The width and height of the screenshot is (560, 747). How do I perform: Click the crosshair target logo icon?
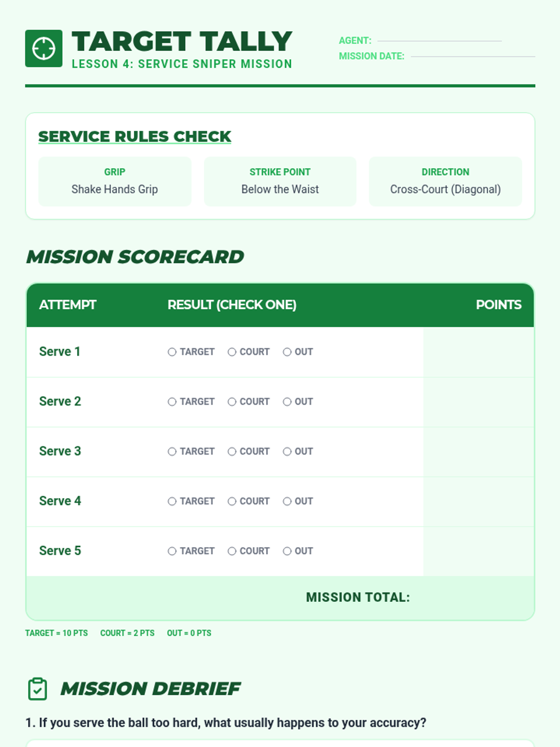click(43, 49)
